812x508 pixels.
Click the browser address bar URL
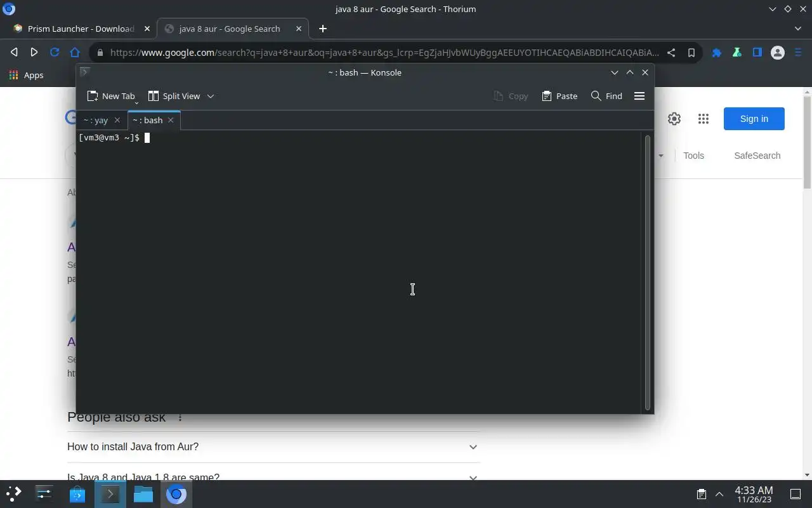click(x=384, y=53)
